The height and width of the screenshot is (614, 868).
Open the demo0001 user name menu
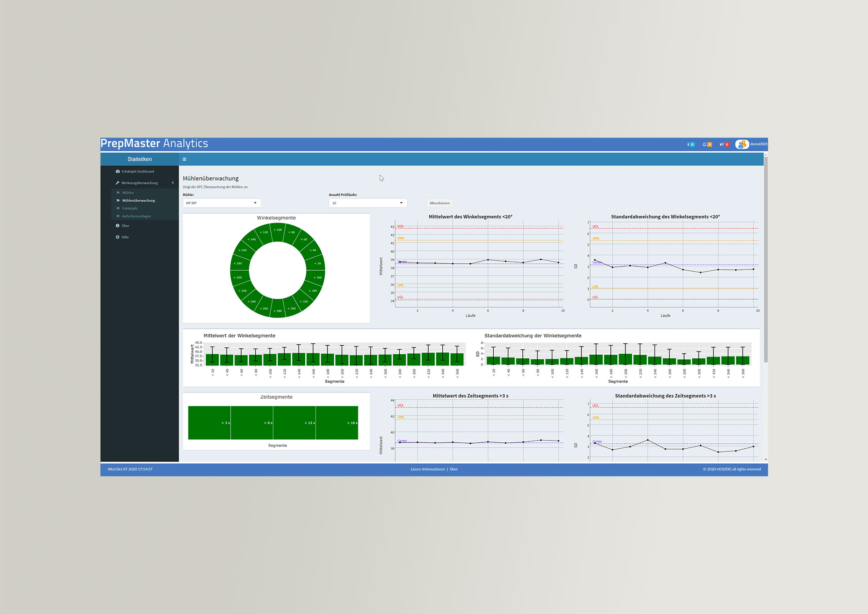tap(759, 144)
